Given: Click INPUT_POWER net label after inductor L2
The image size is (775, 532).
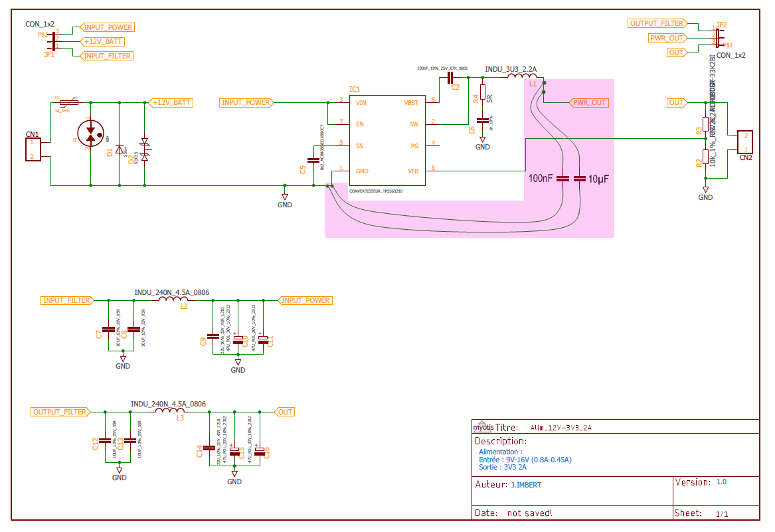Looking at the screenshot, I should coord(304,301).
